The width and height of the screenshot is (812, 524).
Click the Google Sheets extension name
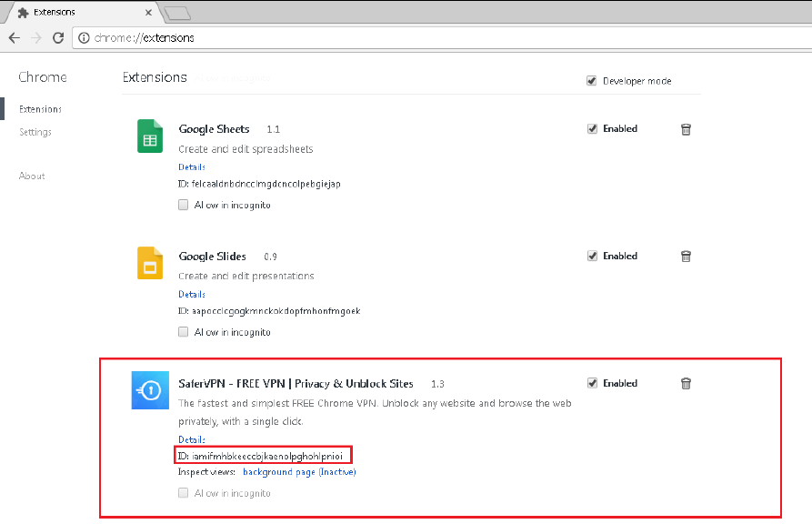[x=214, y=129]
